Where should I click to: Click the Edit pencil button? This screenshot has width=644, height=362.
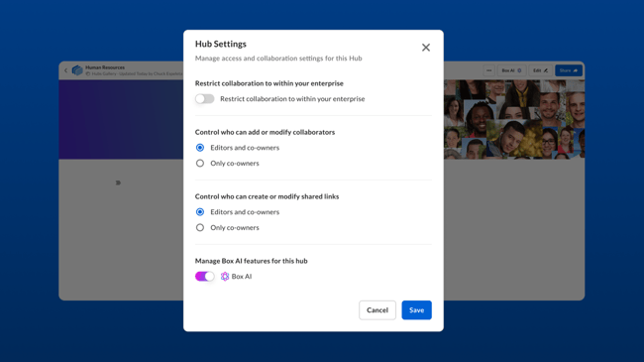point(541,70)
